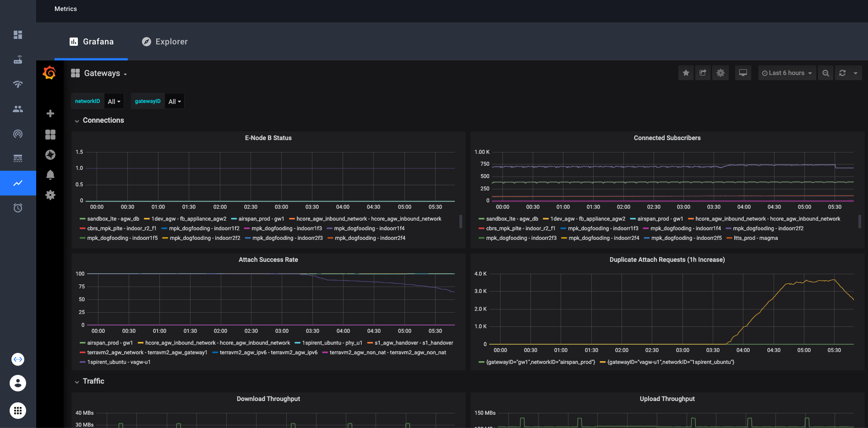Click the color marker beside 1dev_agw legend entry
Screen dimensions: 868x428
click(147, 218)
